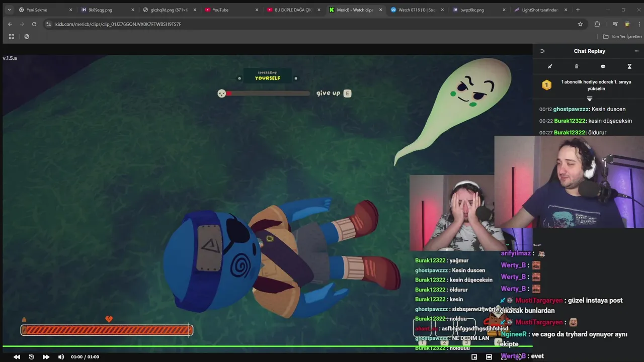
Task: Collapse the Chat Replay panel
Action: [x=542, y=51]
